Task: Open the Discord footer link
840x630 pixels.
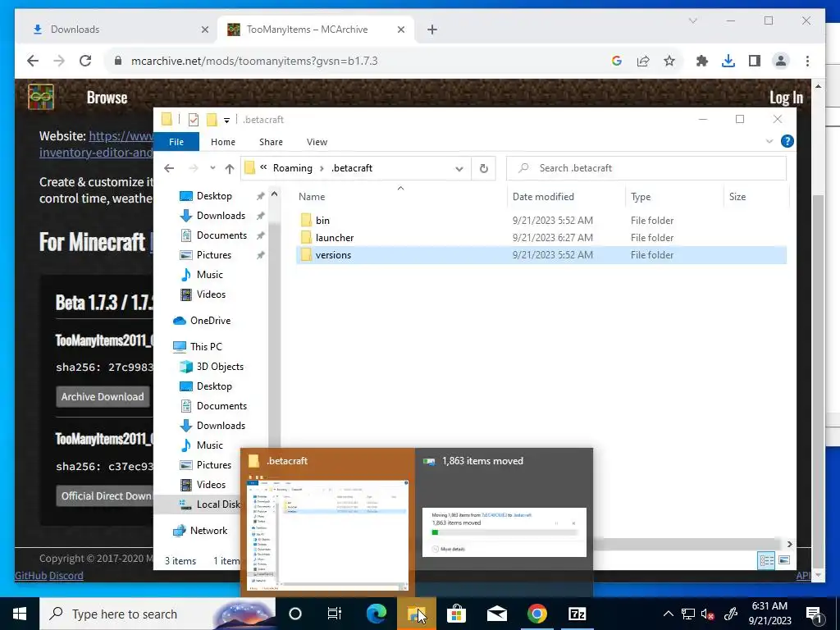Action: coord(66,576)
